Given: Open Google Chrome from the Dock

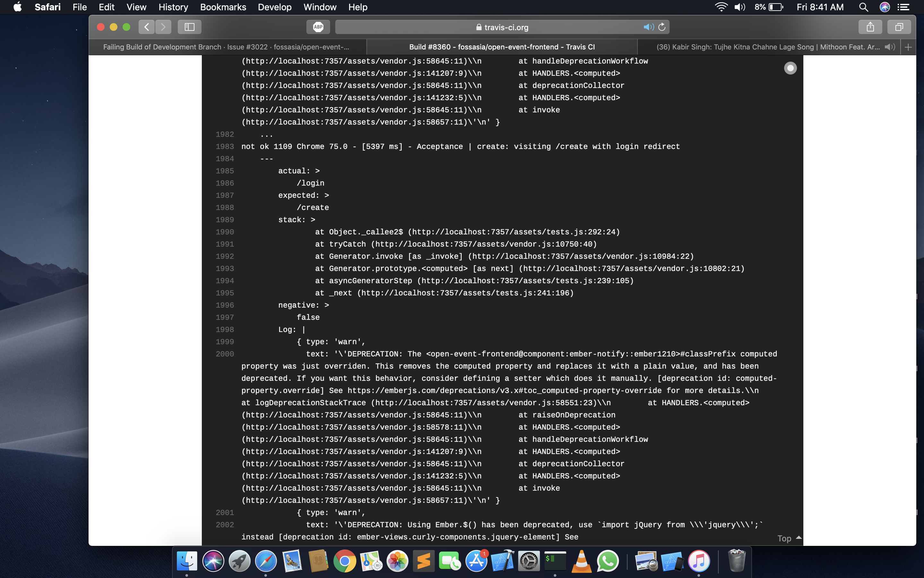Looking at the screenshot, I should (345, 561).
